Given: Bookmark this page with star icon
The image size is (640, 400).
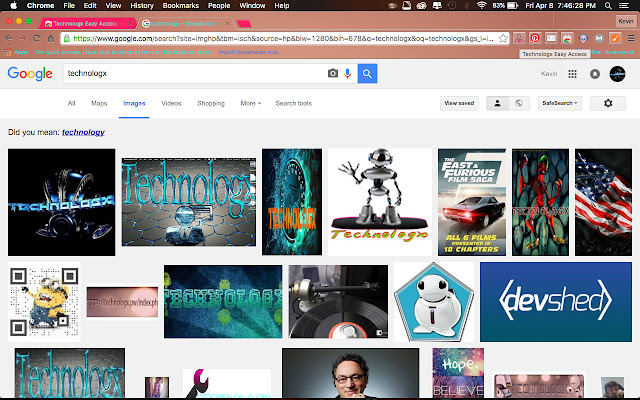Looking at the screenshot, I should (503, 38).
